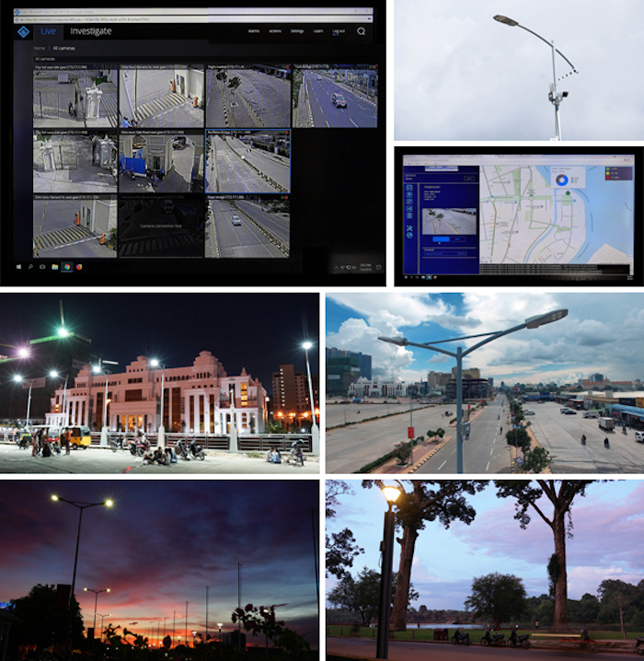Switch to the Investigate tab
644x661 pixels.
tap(89, 31)
